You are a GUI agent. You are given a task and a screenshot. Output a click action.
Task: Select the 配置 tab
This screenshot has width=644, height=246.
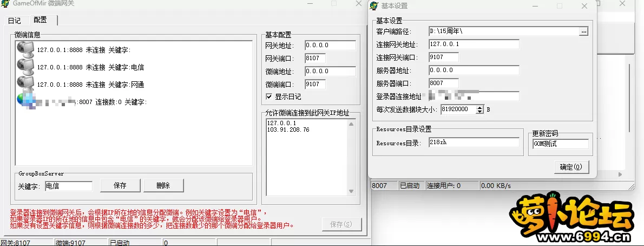click(40, 20)
